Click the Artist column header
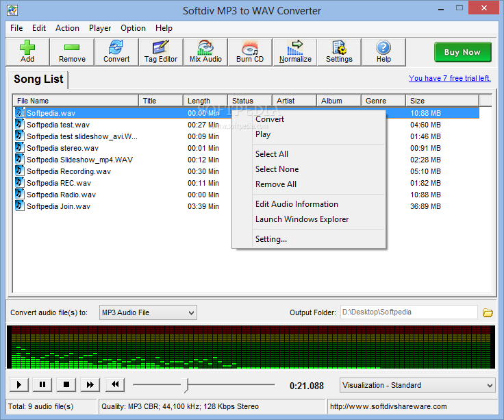This screenshot has width=504, height=420. [294, 101]
